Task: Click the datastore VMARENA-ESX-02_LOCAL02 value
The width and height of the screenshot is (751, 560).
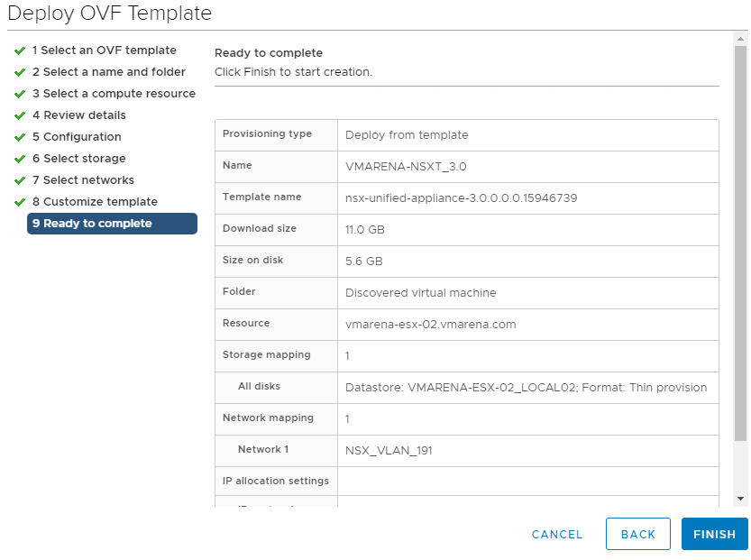Action: pos(526,388)
